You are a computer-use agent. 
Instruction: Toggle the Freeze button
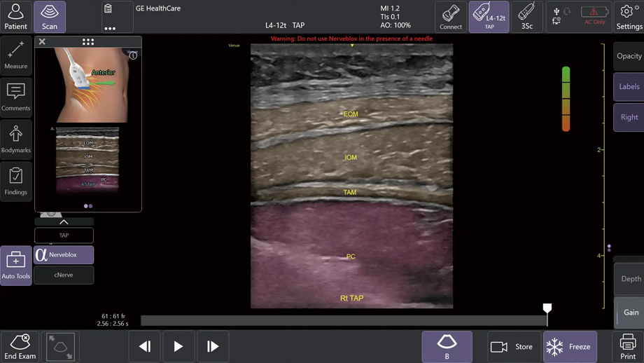point(570,347)
